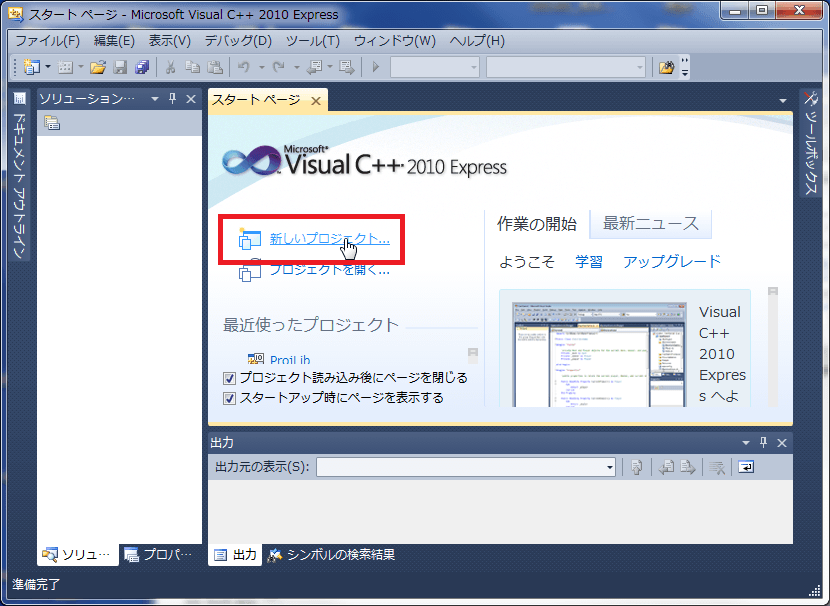Open the 学習 link
830x606 pixels.
click(589, 261)
